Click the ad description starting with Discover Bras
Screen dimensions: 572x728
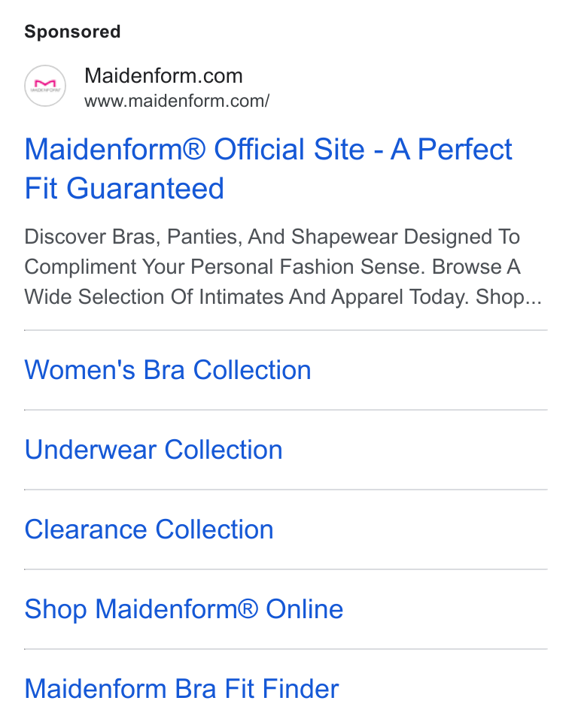coord(283,267)
